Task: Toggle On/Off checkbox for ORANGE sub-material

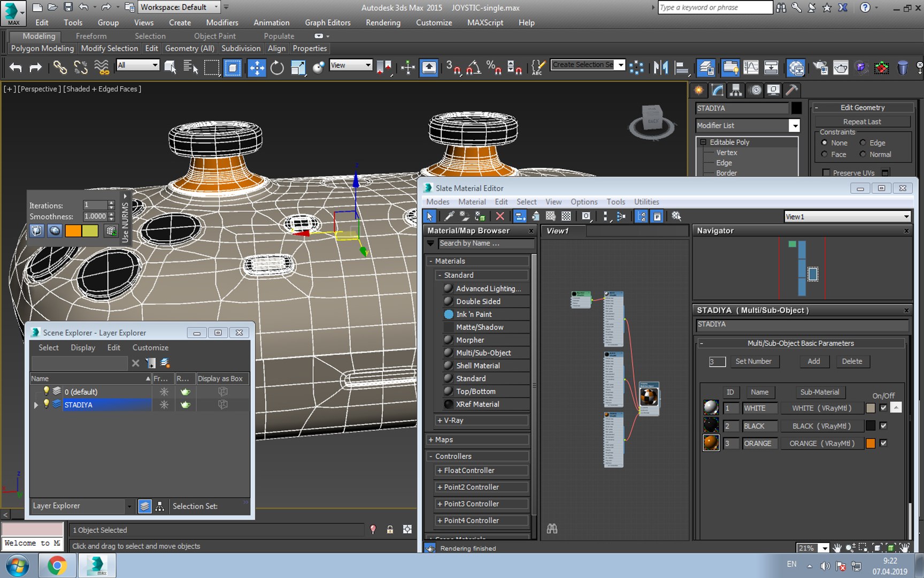Action: coord(883,443)
